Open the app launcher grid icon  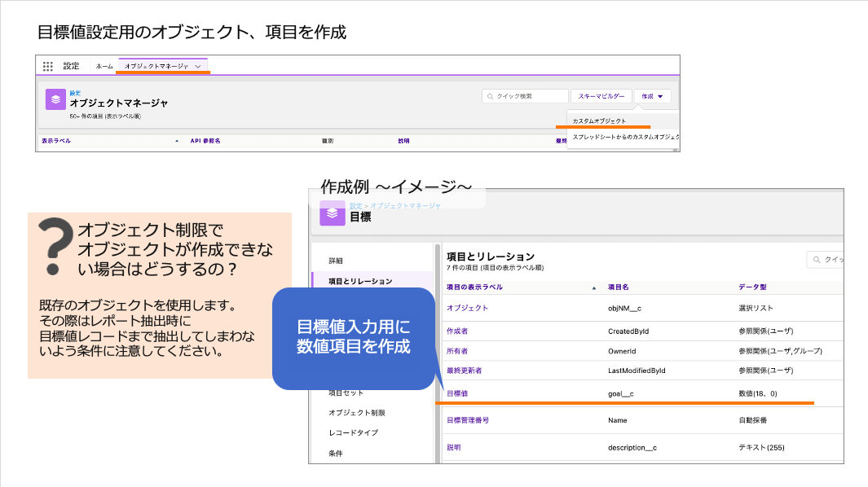pyautogui.click(x=47, y=67)
